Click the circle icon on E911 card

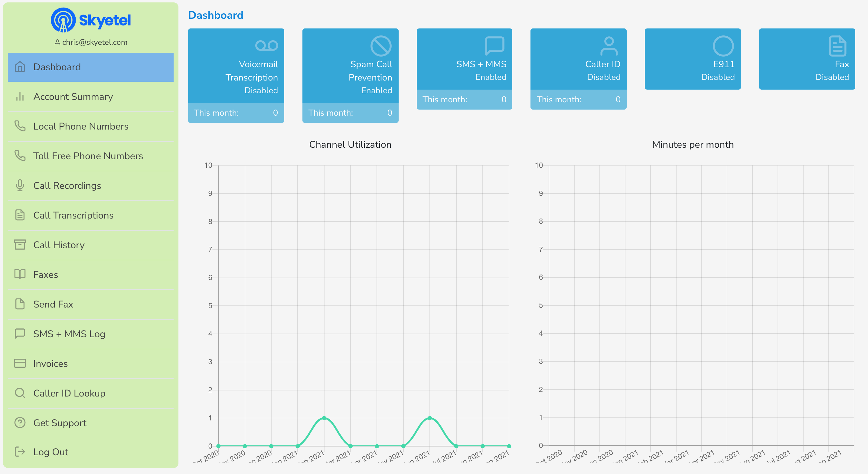[x=723, y=46]
